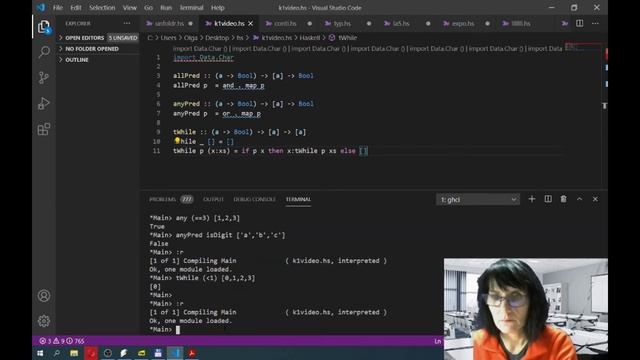
Task: Expand the Outline section
Action: pos(98,60)
